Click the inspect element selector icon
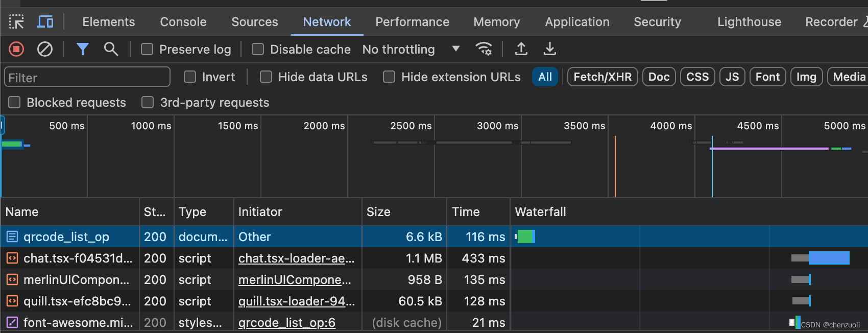Image resolution: width=868 pixels, height=333 pixels. tap(16, 22)
